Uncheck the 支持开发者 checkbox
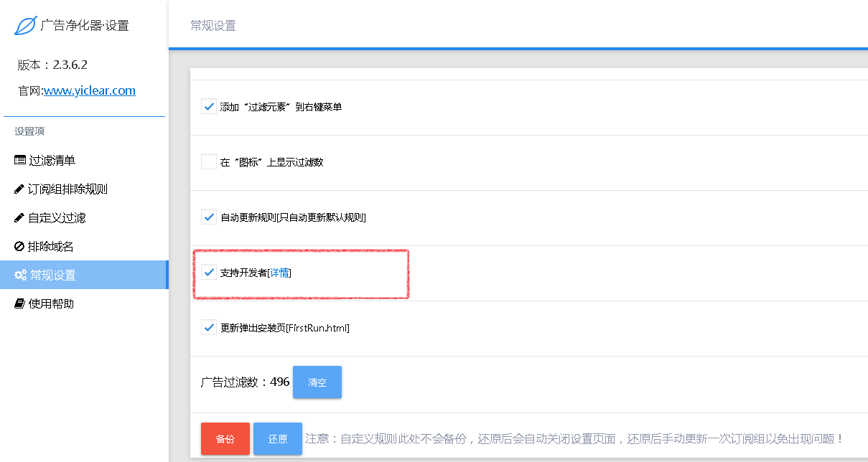The image size is (868, 462). (209, 273)
